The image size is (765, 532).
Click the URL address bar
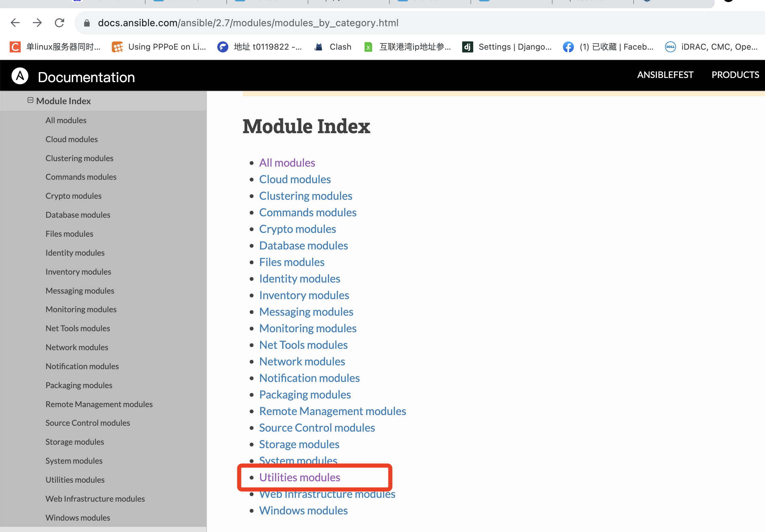pos(345,23)
